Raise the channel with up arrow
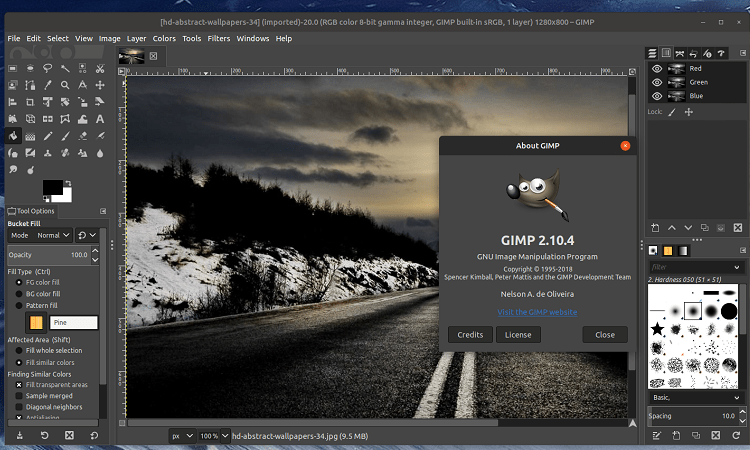Viewport: 750px width, 450px height. pos(672,228)
